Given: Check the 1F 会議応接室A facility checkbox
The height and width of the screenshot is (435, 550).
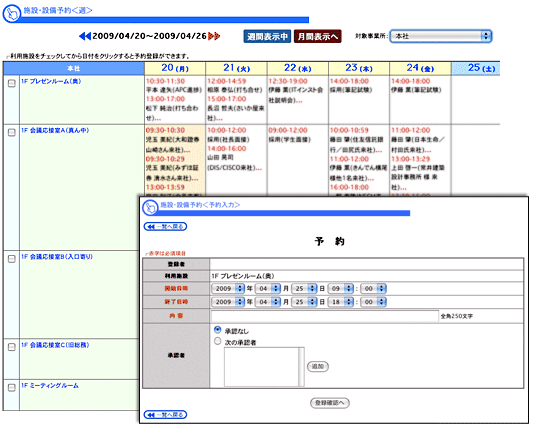Looking at the screenshot, I should click(x=12, y=133).
